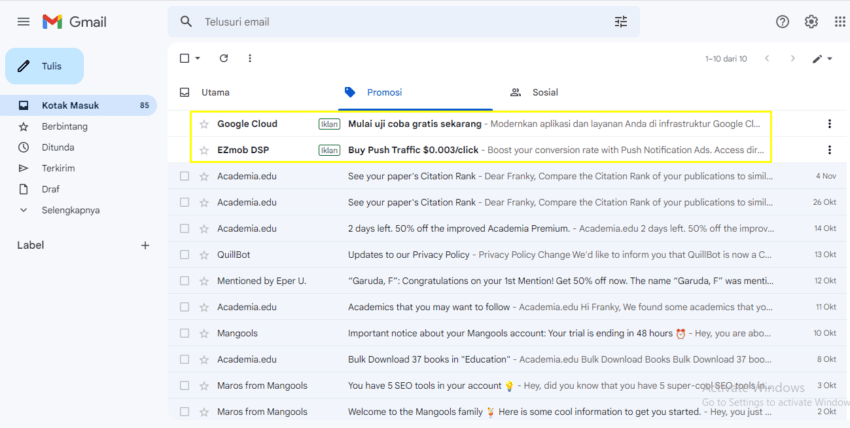850x428 pixels.
Task: Select the 4 Nov Academia.edu email checkbox
Action: tap(184, 176)
